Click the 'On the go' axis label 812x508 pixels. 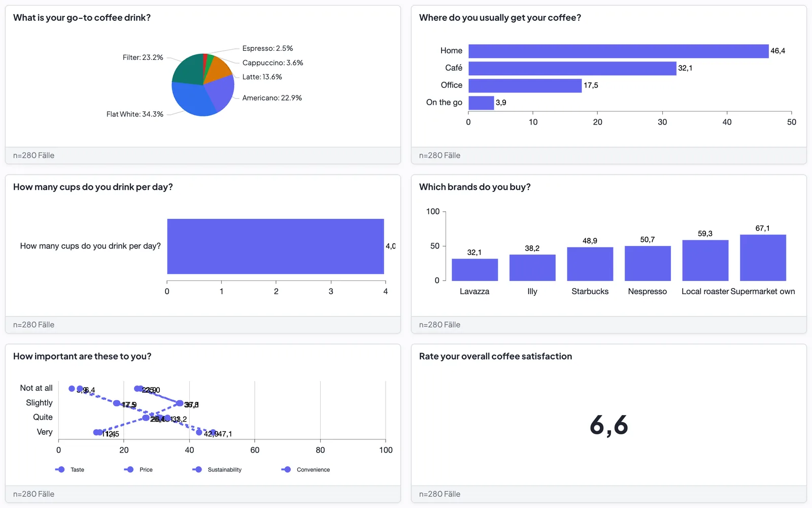[x=444, y=103]
